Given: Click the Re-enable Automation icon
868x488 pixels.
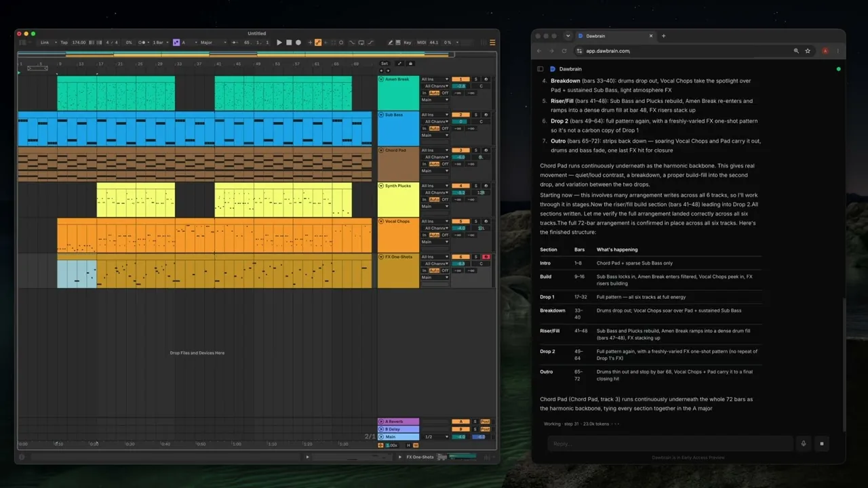Looking at the screenshot, I should [325, 42].
